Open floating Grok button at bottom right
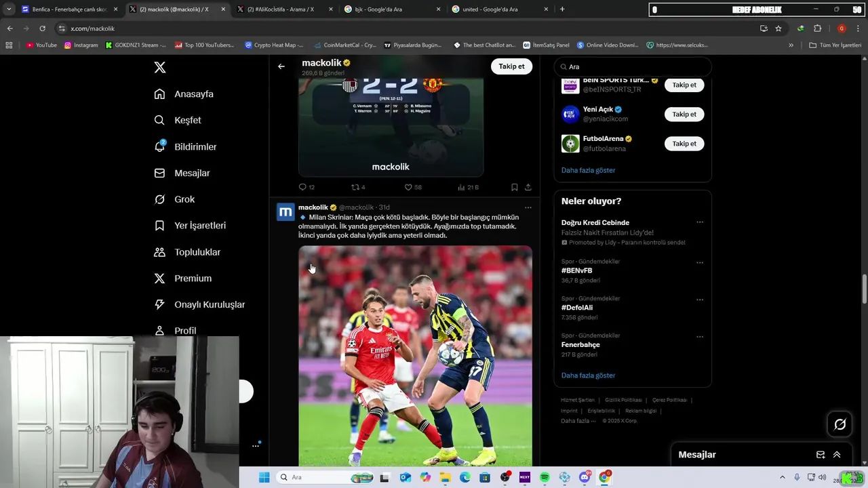The height and width of the screenshot is (488, 868). click(840, 424)
